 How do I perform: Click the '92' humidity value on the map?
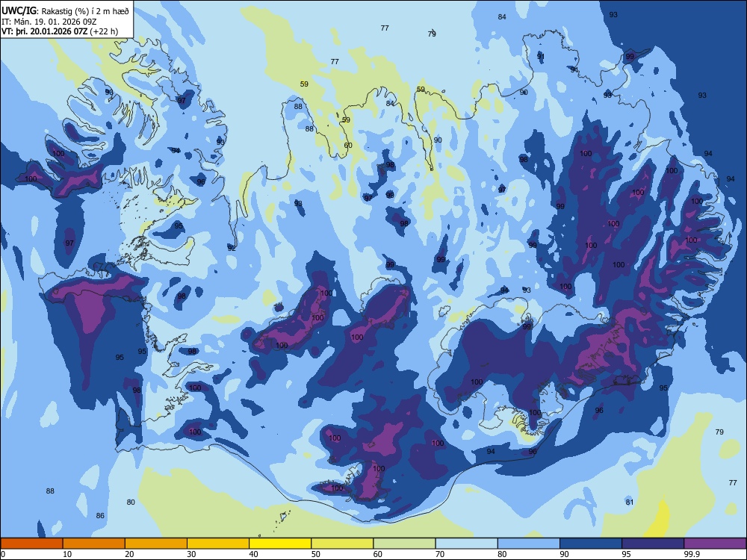coord(232,248)
